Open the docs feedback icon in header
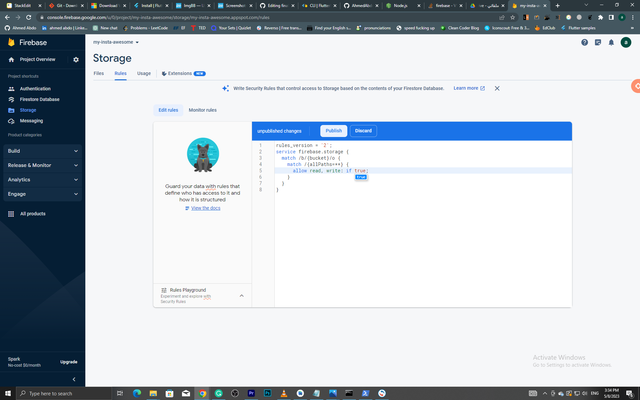Screen dimensions: 640x400 [x=598, y=42]
